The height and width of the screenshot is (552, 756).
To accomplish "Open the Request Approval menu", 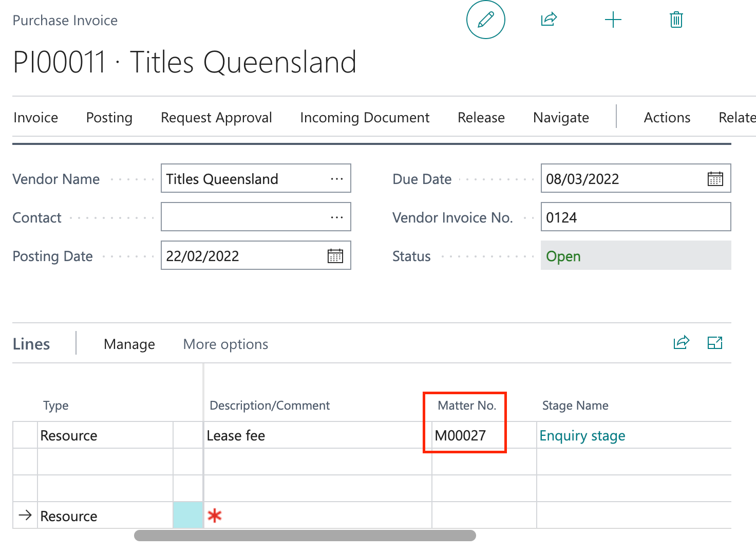I will click(x=216, y=118).
